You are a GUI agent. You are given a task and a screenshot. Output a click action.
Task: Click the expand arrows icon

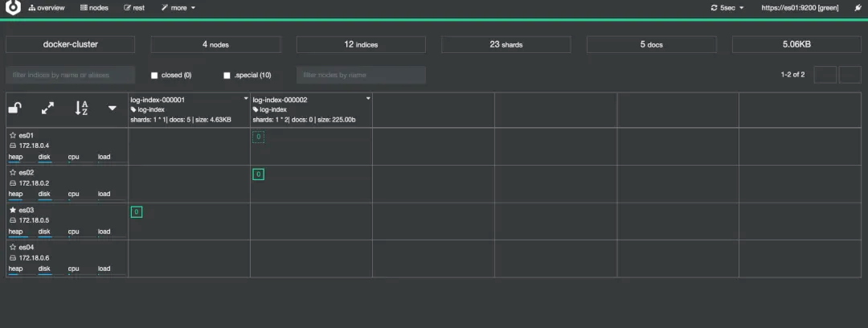coord(48,108)
